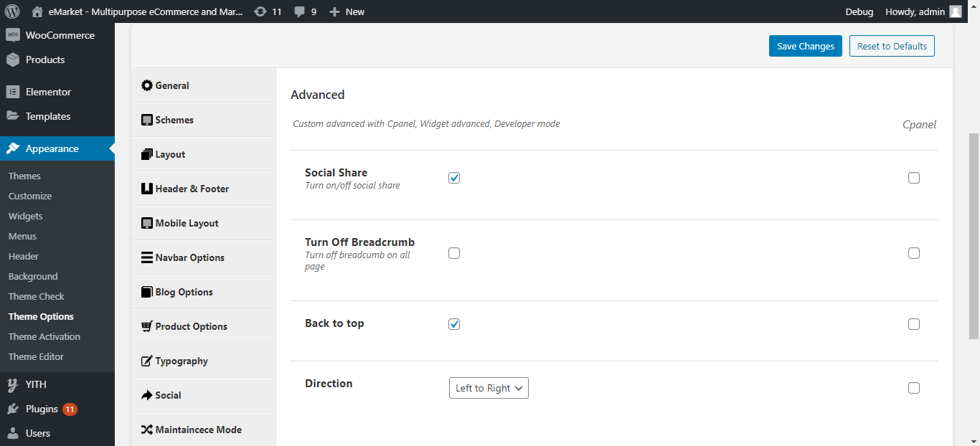
Task: Open the Howdy, admin account menu
Action: click(x=924, y=11)
